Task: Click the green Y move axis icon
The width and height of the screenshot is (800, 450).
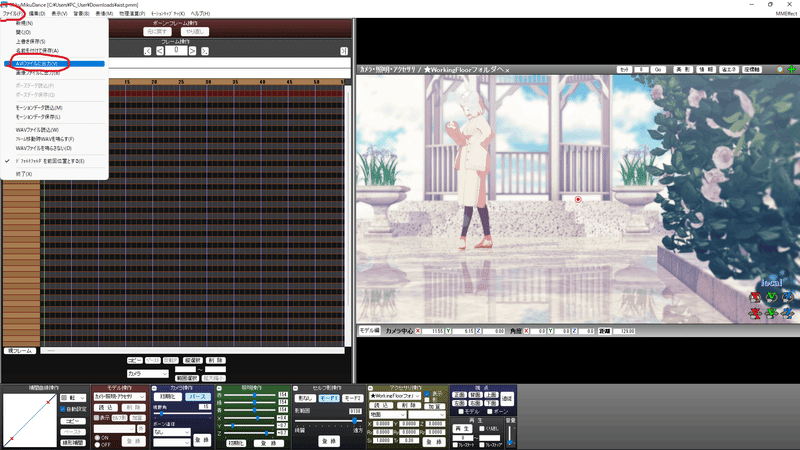Action: pyautogui.click(x=771, y=313)
